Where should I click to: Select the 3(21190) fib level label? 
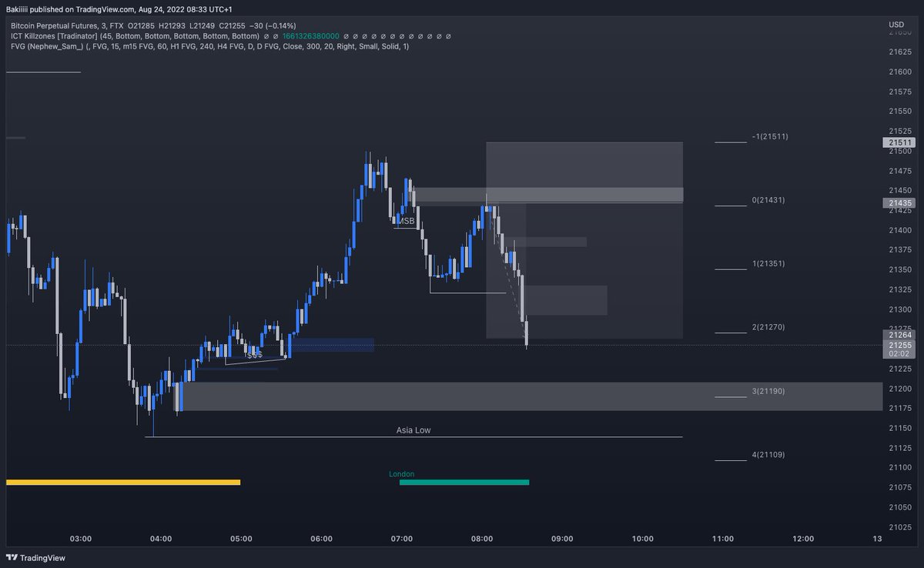point(770,391)
